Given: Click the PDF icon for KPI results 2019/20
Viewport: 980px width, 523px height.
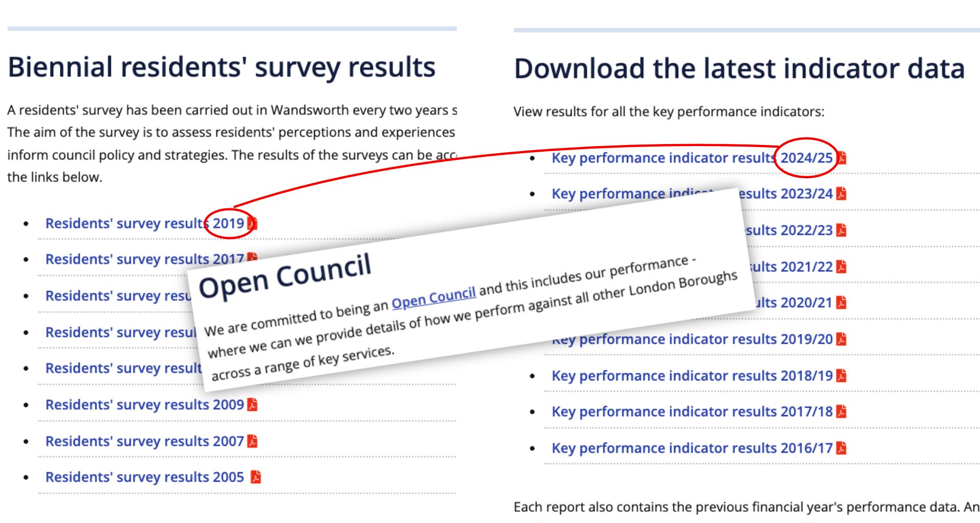Looking at the screenshot, I should tap(841, 339).
